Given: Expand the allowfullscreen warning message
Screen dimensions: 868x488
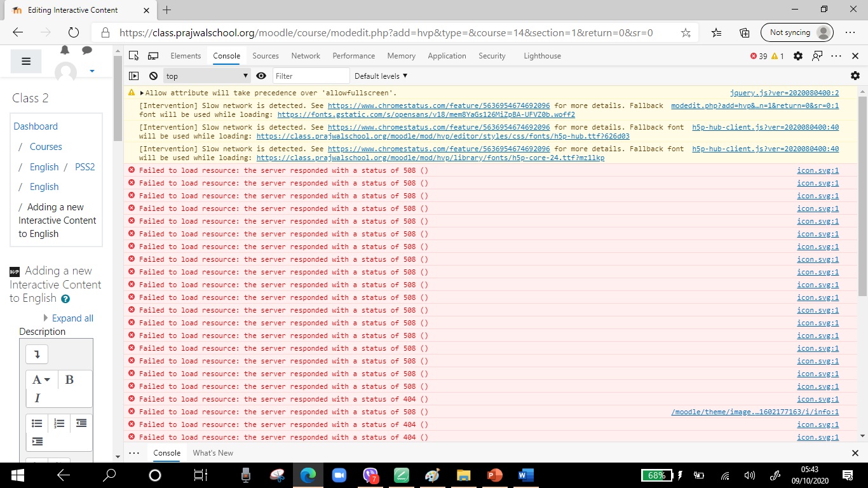Looking at the screenshot, I should click(x=142, y=93).
